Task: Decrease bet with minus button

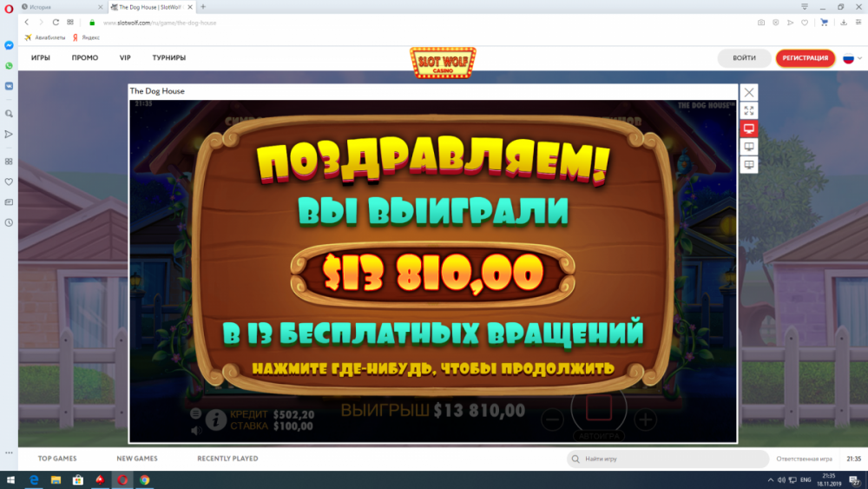Action: [x=552, y=420]
